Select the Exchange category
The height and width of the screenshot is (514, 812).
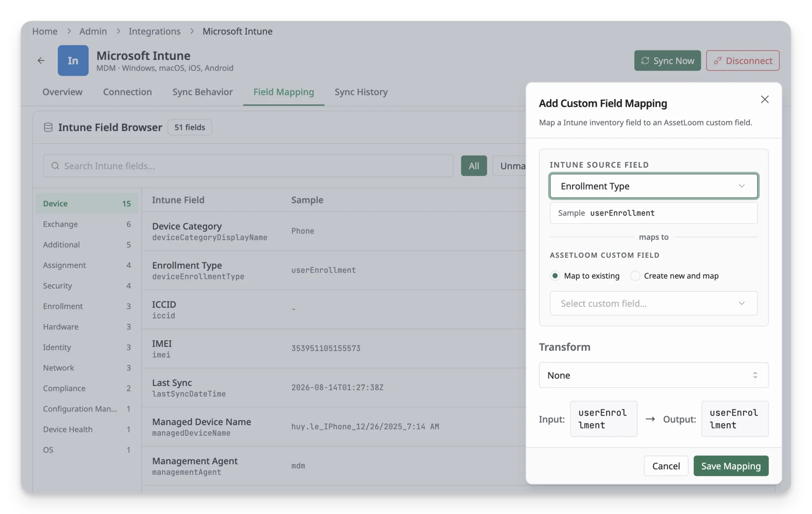coord(87,224)
